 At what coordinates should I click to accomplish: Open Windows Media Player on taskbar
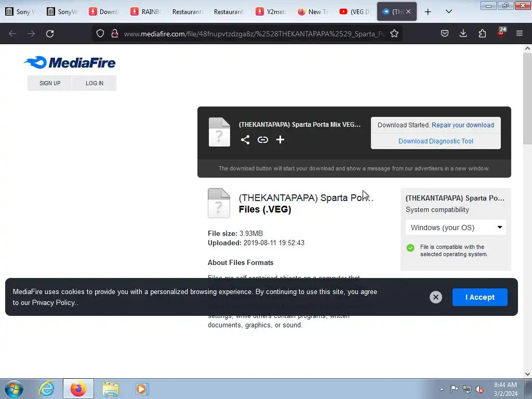tap(142, 389)
